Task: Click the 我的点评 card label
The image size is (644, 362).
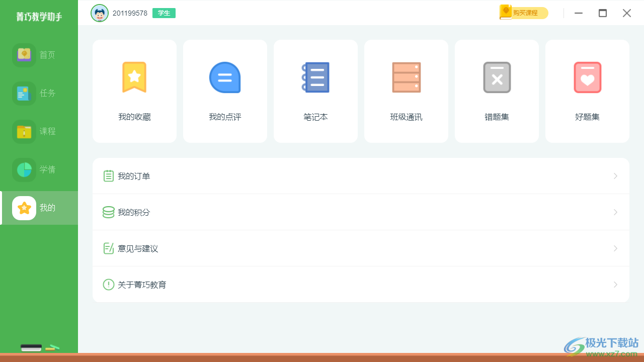Action: pyautogui.click(x=225, y=117)
